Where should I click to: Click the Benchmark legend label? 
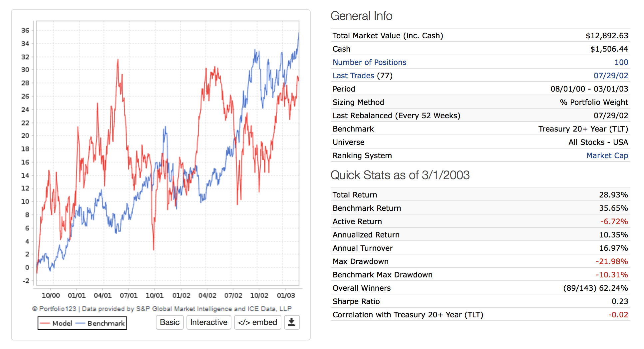[x=106, y=323]
